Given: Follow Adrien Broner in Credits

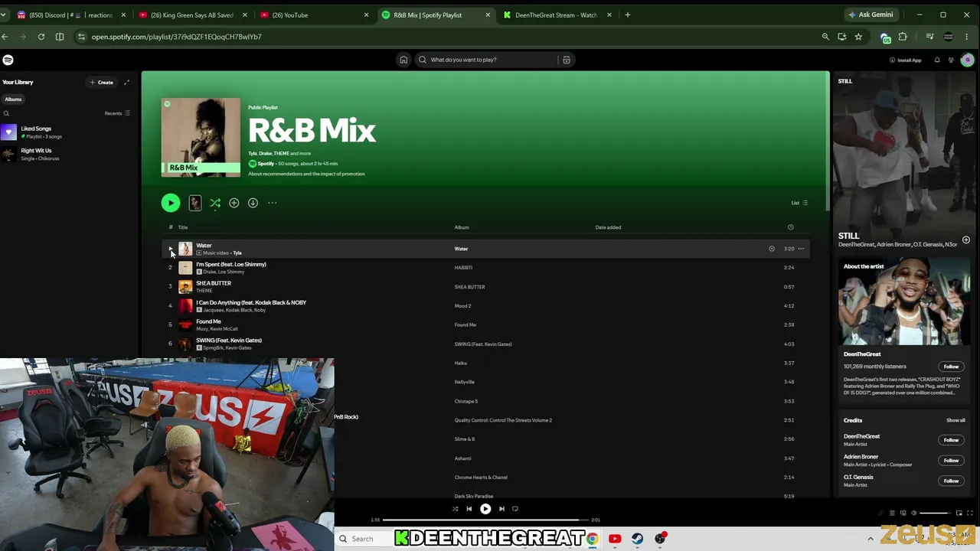Looking at the screenshot, I should tap(951, 461).
